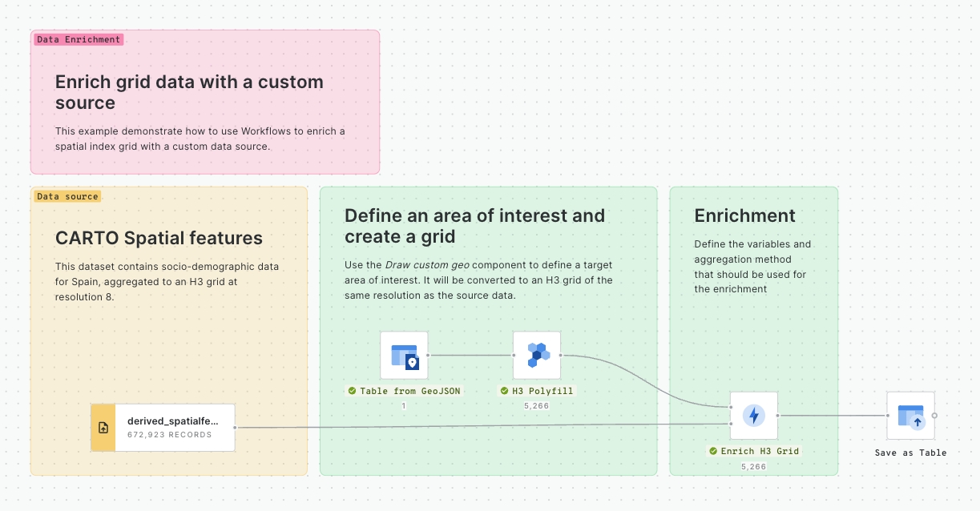
Task: Select the Table from GeoJSON node icon
Action: point(404,355)
